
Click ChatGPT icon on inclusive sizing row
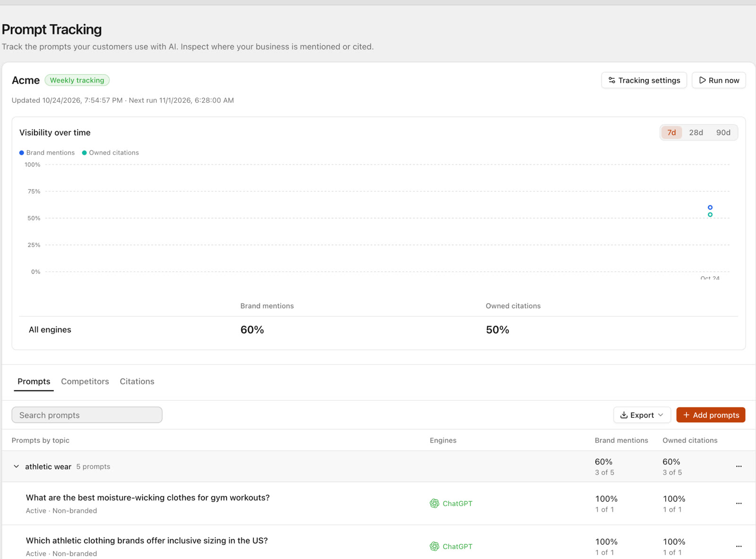point(434,546)
